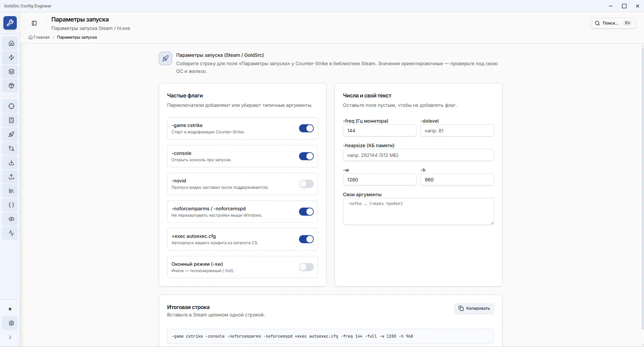Open the Поиск search box
Screen dimensions: 644x347
click(613, 23)
